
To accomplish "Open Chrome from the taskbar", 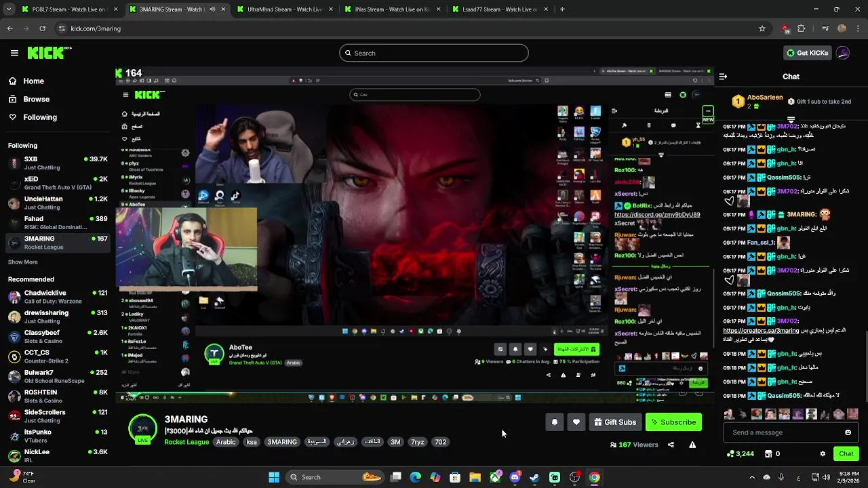I will [x=594, y=477].
